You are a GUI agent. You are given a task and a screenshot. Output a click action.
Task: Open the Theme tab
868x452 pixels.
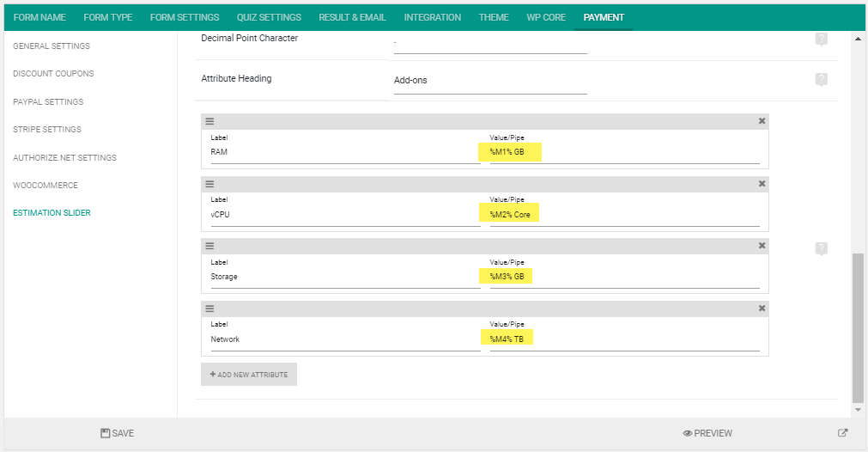coord(494,17)
